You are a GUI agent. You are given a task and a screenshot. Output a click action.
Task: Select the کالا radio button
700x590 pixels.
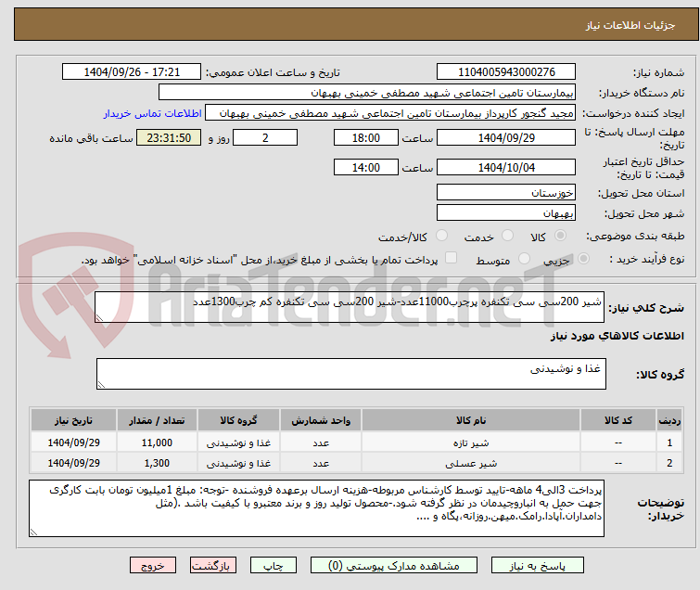click(560, 236)
